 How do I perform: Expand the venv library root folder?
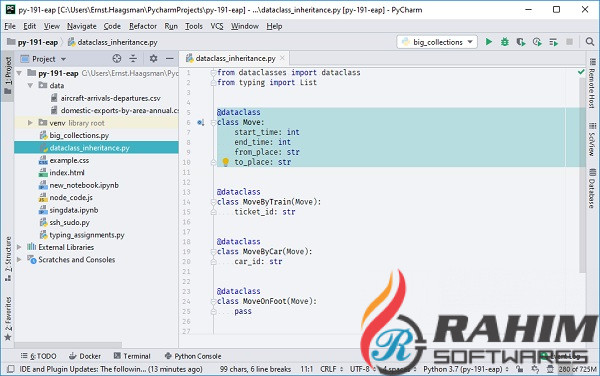click(30, 123)
